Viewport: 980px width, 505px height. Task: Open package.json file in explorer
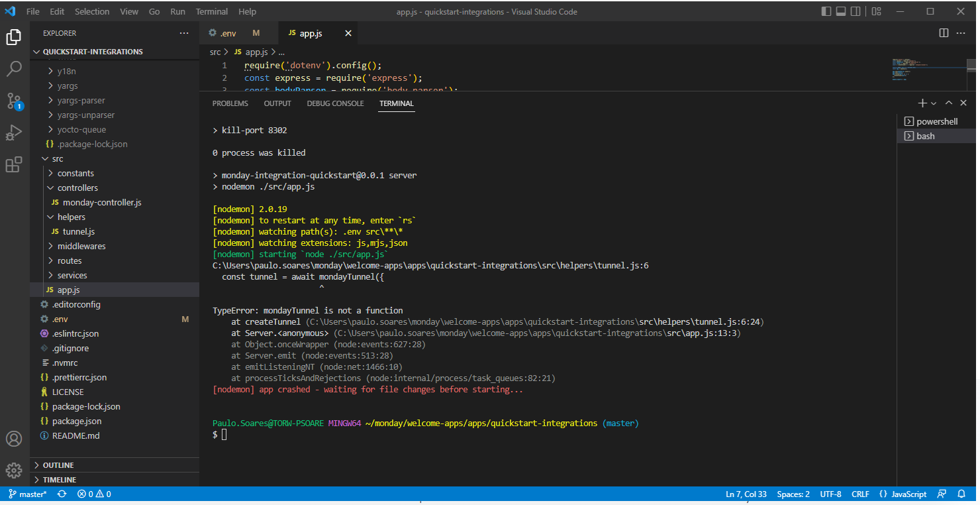click(115, 421)
